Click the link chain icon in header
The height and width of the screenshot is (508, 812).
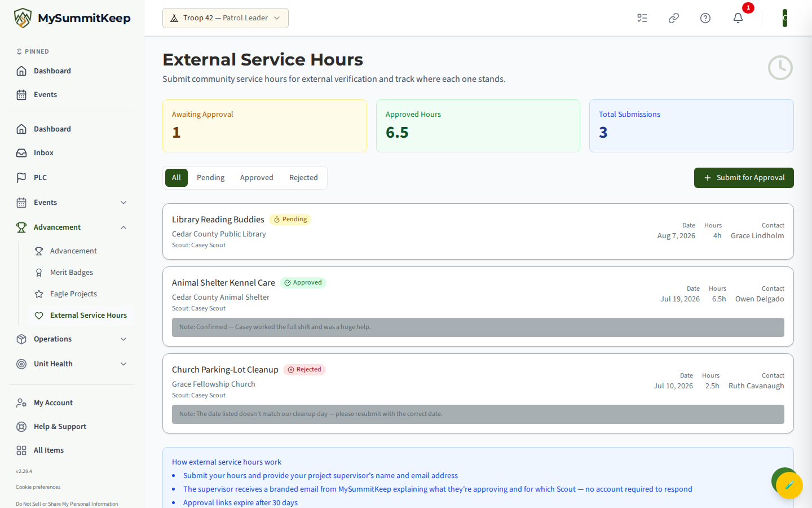[x=674, y=18]
